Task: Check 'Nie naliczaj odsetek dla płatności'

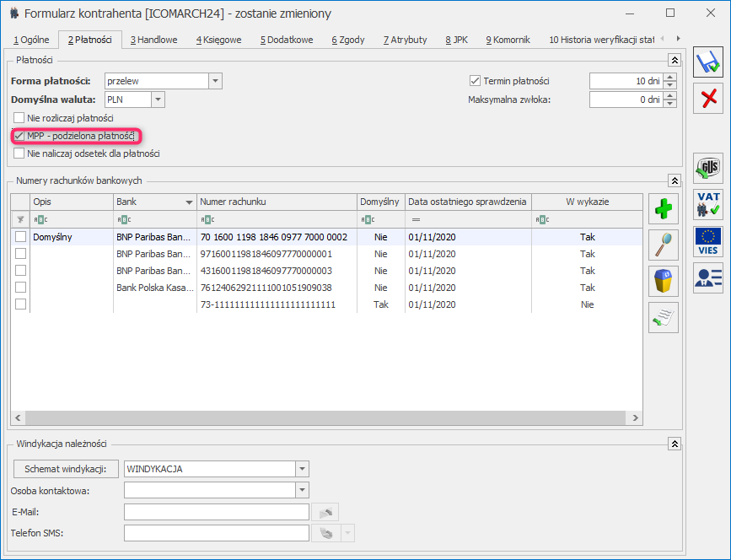Action: [x=19, y=153]
